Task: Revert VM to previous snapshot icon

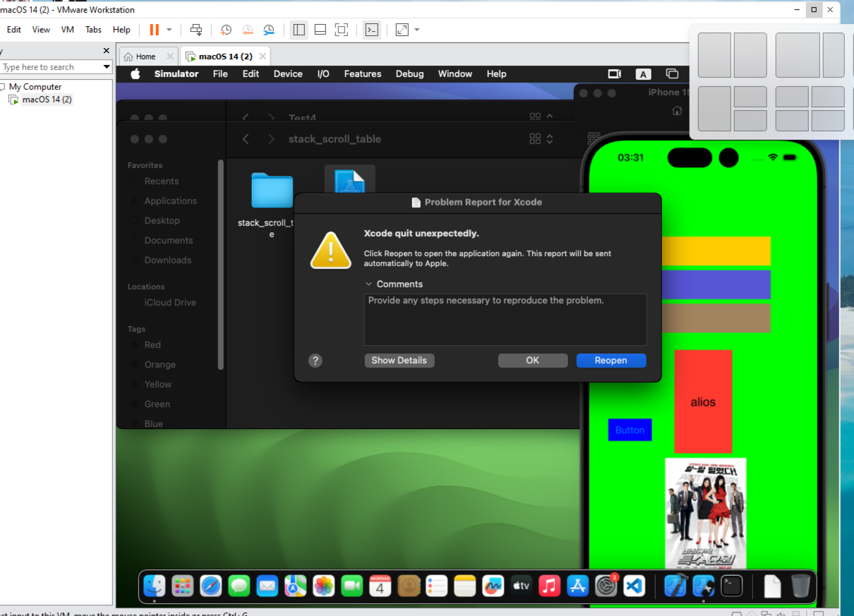Action: 248,30
